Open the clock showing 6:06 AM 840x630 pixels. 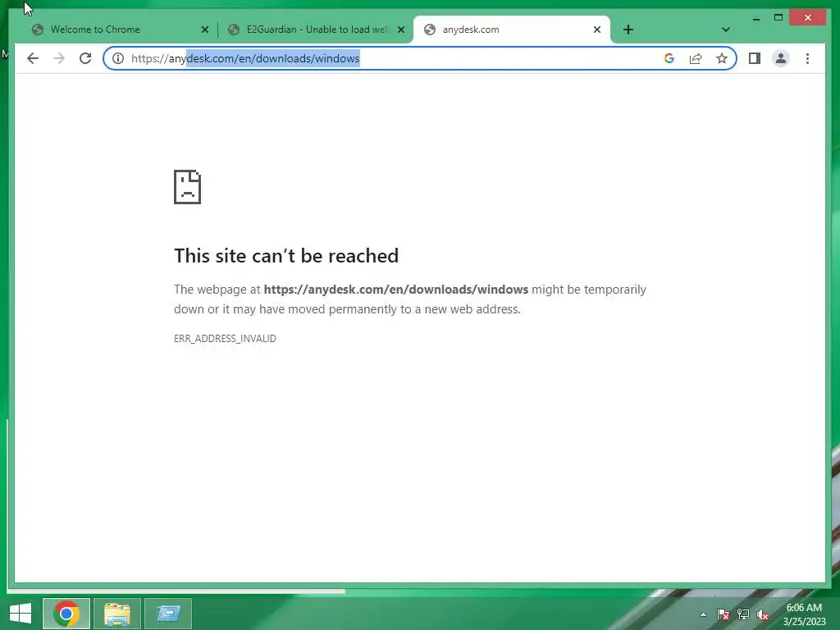[804, 614]
